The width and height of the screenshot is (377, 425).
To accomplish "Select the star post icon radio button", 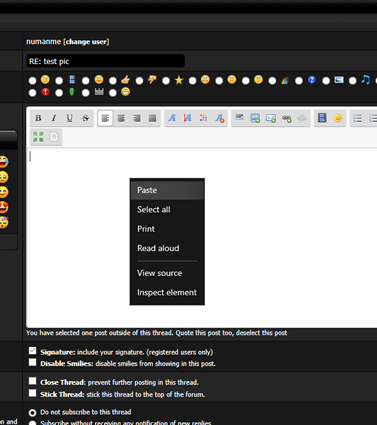I will 166,81.
